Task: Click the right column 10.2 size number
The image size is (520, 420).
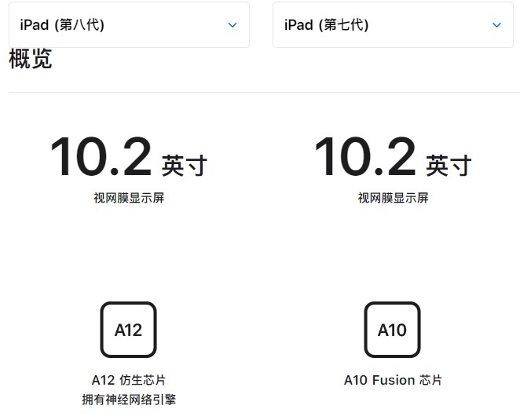Action: click(x=364, y=157)
